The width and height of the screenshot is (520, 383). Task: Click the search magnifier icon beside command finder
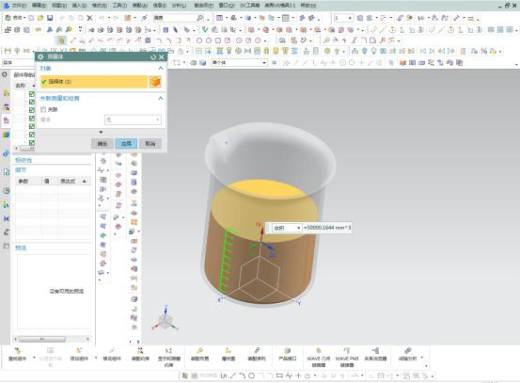(x=200, y=18)
